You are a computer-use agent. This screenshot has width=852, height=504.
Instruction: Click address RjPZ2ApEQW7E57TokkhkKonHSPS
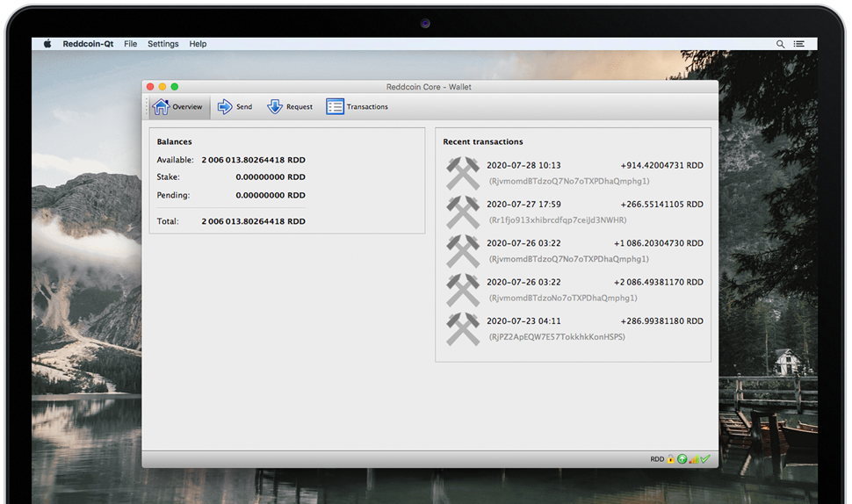pos(557,336)
